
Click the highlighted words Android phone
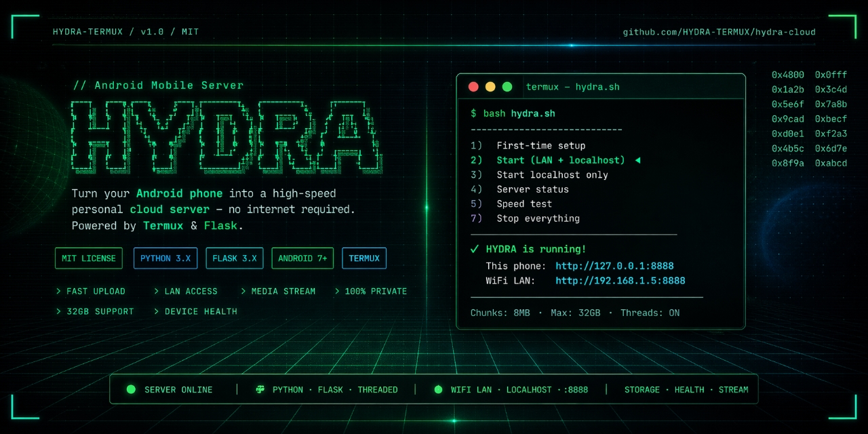[179, 193]
